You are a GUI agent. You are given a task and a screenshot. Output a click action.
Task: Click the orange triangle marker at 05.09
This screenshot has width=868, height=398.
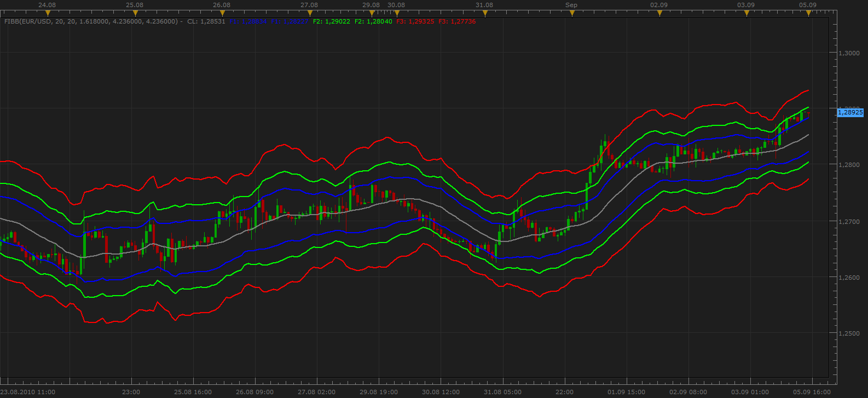coord(808,13)
